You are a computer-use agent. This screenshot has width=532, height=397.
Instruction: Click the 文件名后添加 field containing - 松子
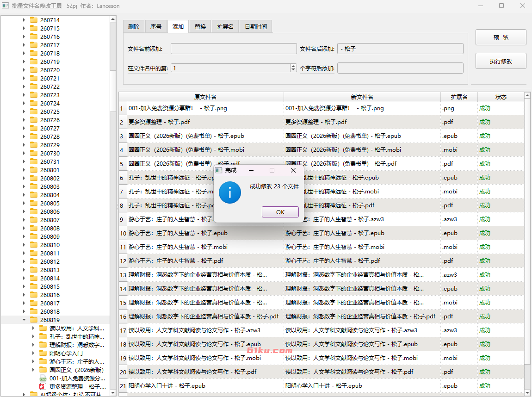pyautogui.click(x=400, y=49)
